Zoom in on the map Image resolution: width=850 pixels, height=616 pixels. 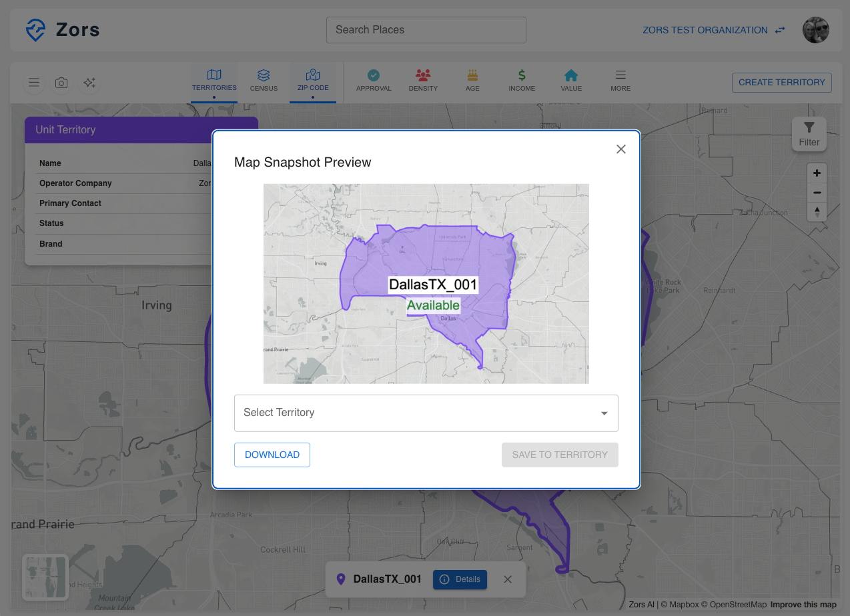(x=817, y=173)
